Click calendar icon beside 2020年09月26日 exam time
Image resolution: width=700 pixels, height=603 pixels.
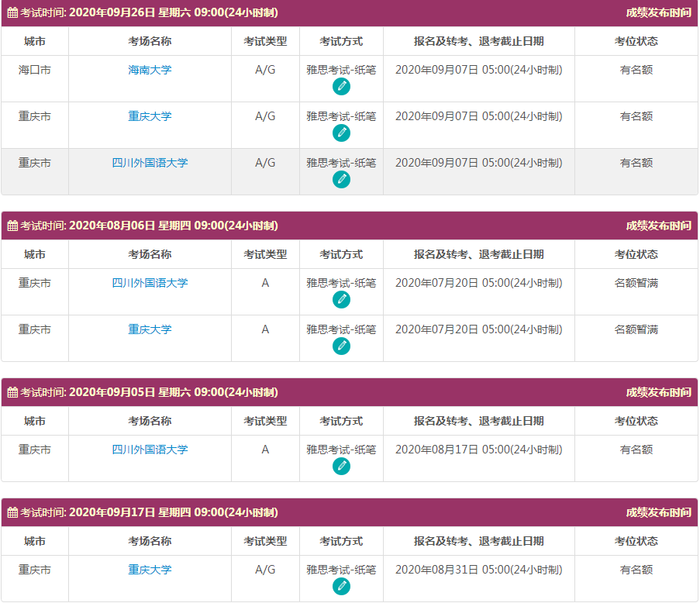pos(12,12)
